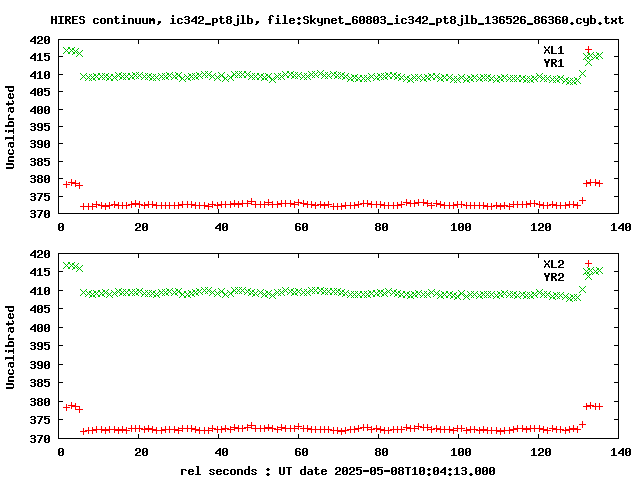Viewport: 640px width, 480px height.
Task: Click the HIRES continuum plot title
Action: pos(337,20)
